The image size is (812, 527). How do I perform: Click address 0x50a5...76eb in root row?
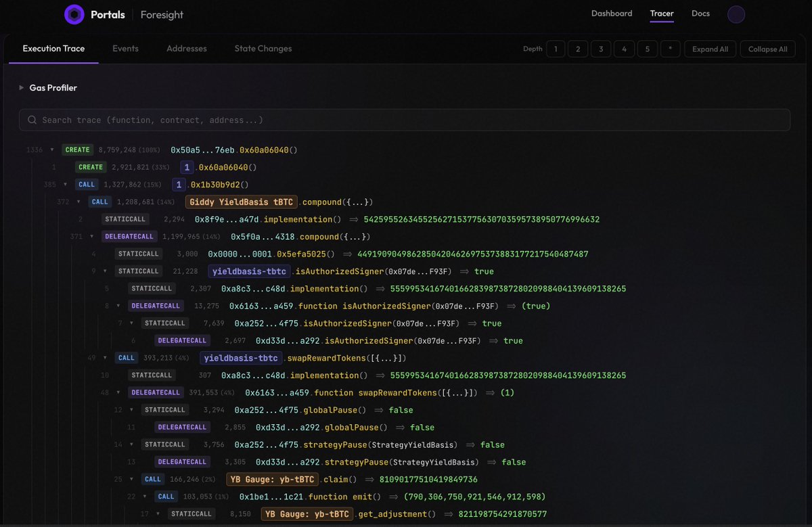point(202,150)
